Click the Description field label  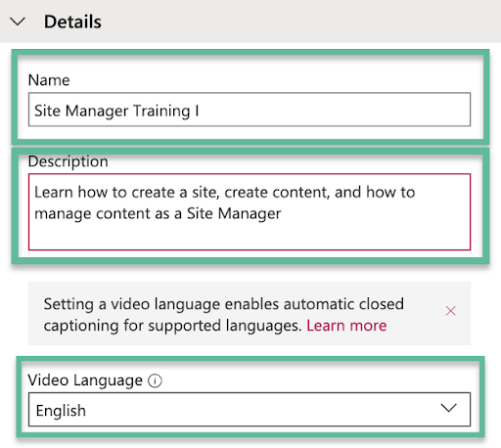(x=68, y=161)
